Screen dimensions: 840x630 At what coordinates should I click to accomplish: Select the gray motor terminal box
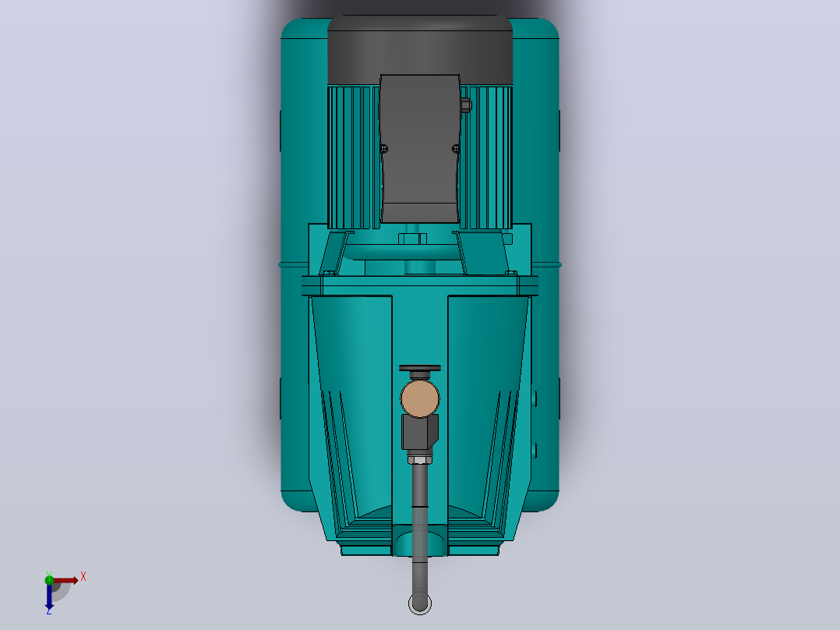click(420, 148)
